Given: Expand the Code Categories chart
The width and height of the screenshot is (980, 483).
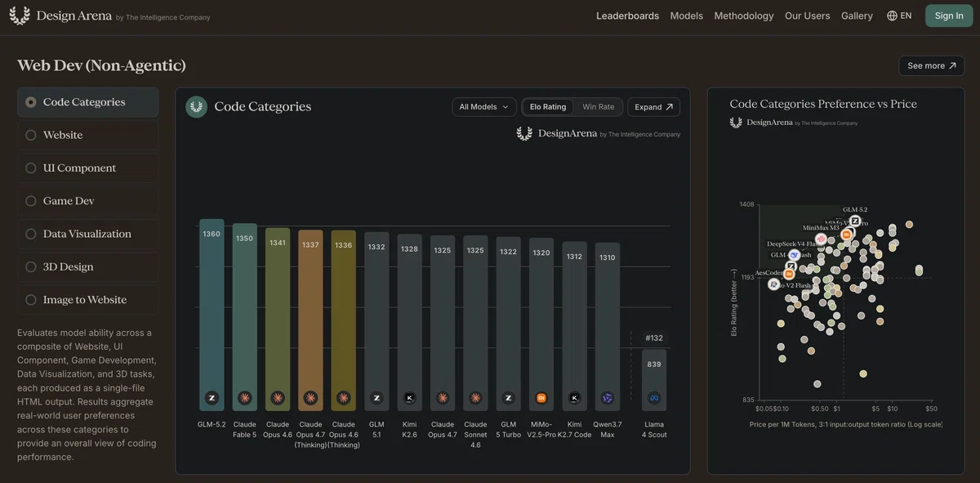Looking at the screenshot, I should 654,107.
